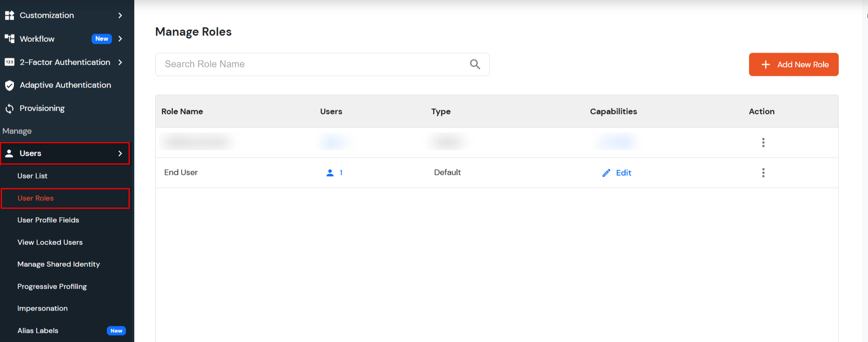Image resolution: width=868 pixels, height=342 pixels.
Task: Go to View Locked Users
Action: tap(50, 243)
